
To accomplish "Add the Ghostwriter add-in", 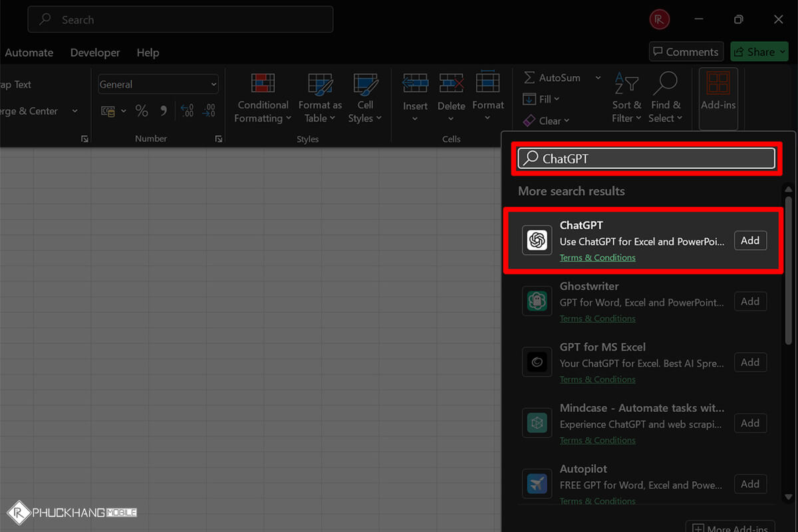I will (x=750, y=301).
